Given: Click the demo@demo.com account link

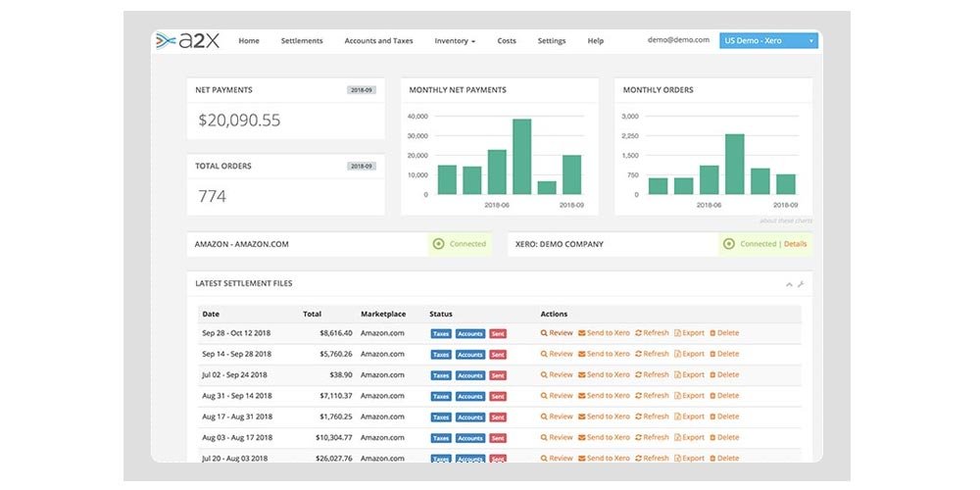Looking at the screenshot, I should (678, 39).
